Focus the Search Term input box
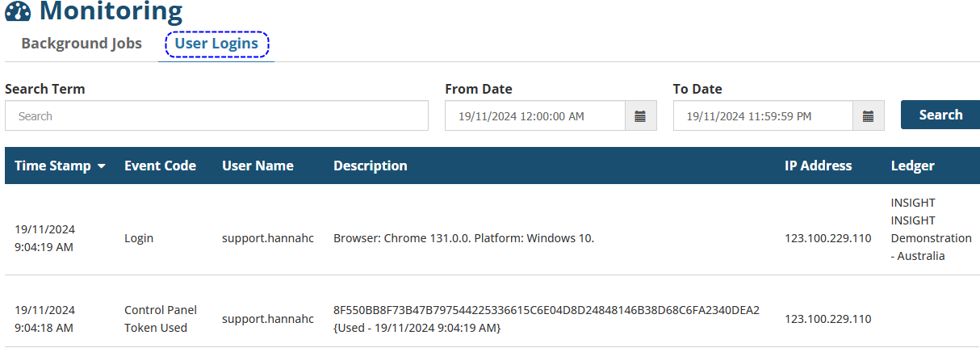980x348 pixels. point(216,116)
